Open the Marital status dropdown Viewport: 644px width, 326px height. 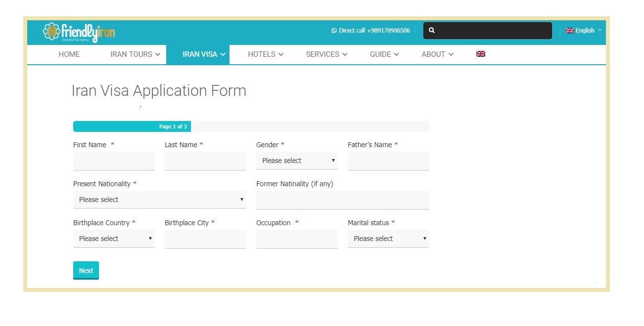pos(388,239)
